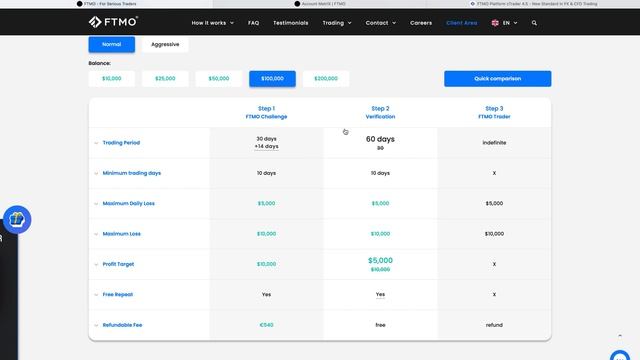640x360 pixels.
Task: Click the €540 refundable fee value
Action: 266,325
